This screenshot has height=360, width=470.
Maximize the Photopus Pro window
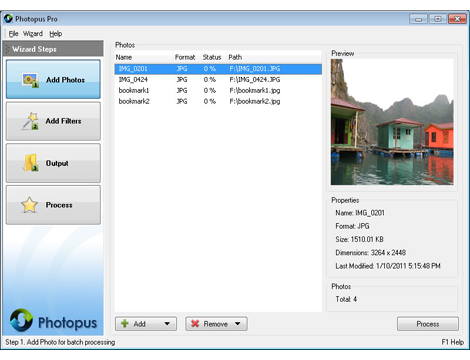(x=438, y=19)
